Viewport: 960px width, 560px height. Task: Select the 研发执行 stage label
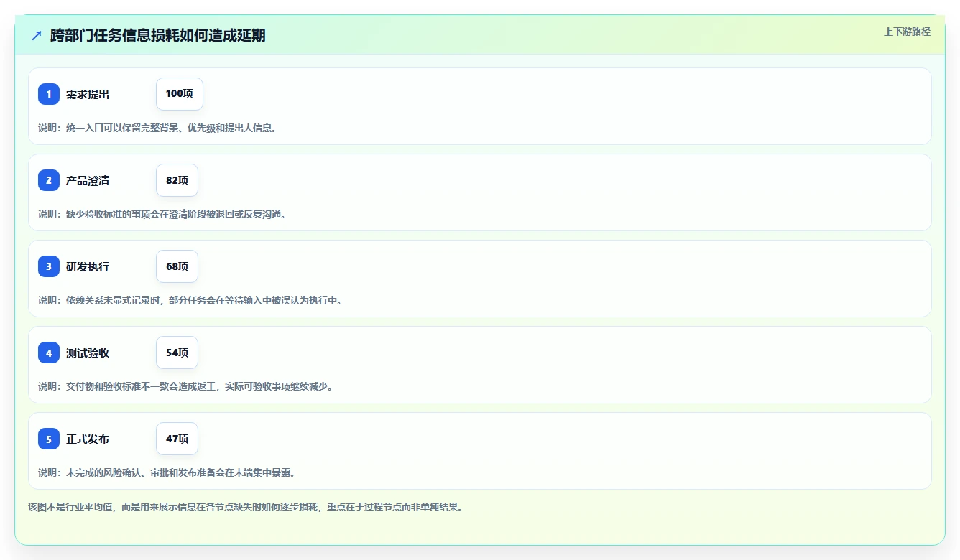click(x=88, y=266)
